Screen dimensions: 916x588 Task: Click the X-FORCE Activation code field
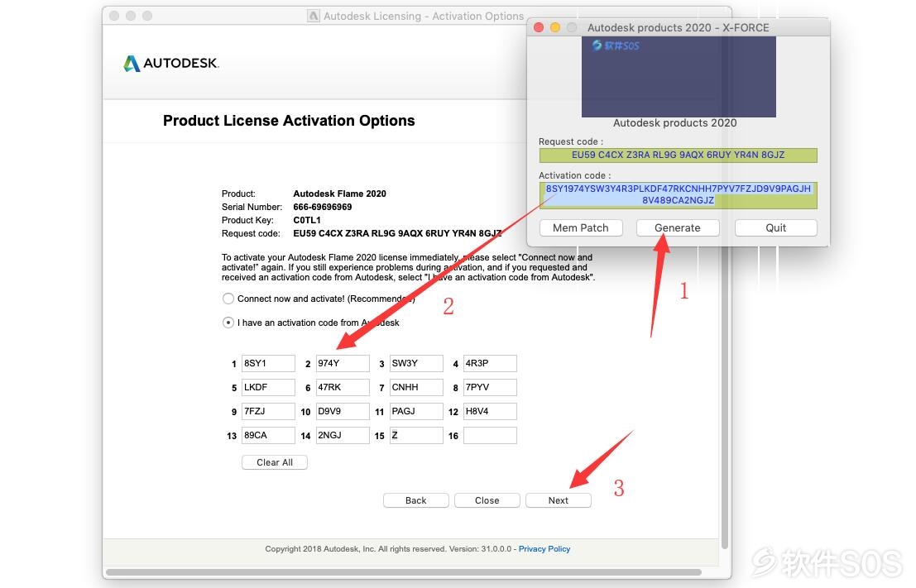pos(678,194)
